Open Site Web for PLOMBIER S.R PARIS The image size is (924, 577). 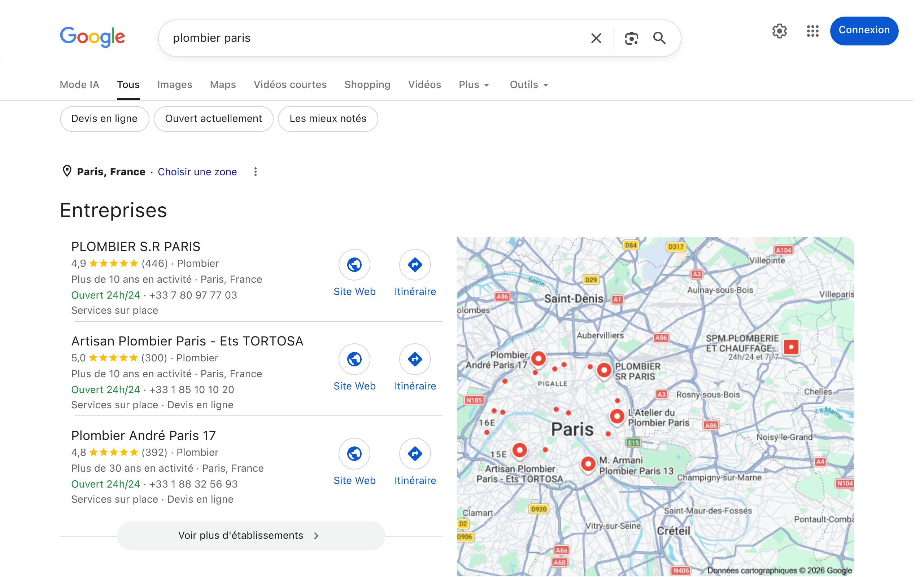(354, 264)
